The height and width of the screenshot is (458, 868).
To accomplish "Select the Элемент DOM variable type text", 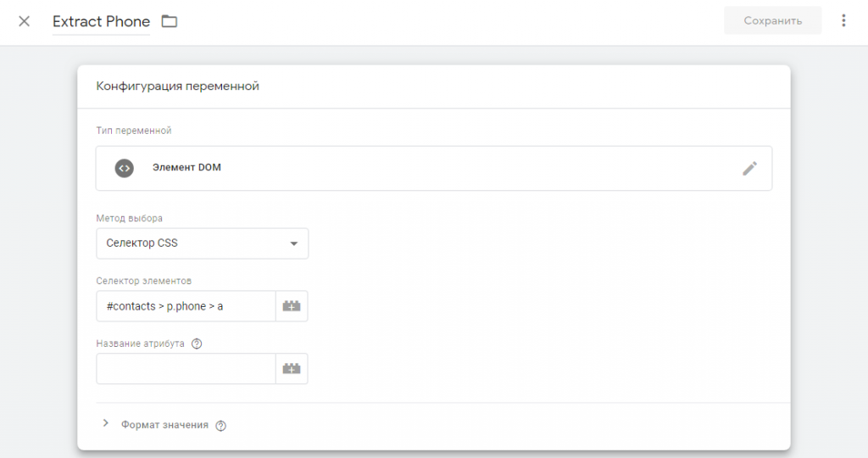I will click(x=186, y=168).
